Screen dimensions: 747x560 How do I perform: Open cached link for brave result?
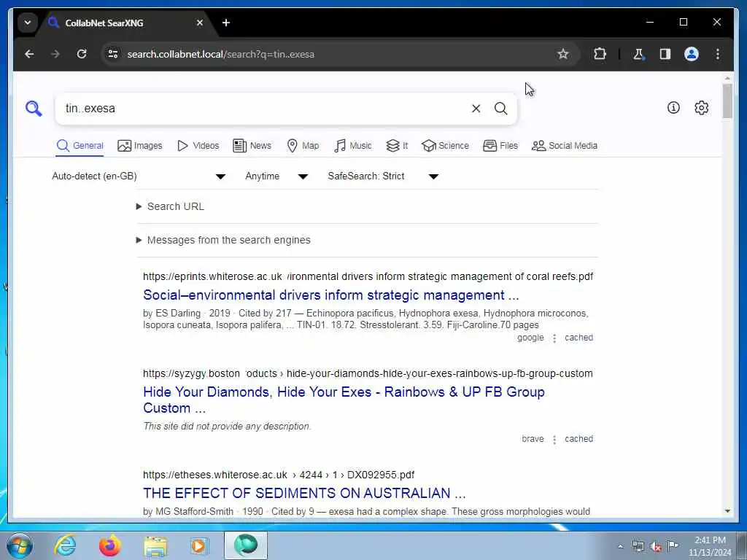tap(578, 439)
